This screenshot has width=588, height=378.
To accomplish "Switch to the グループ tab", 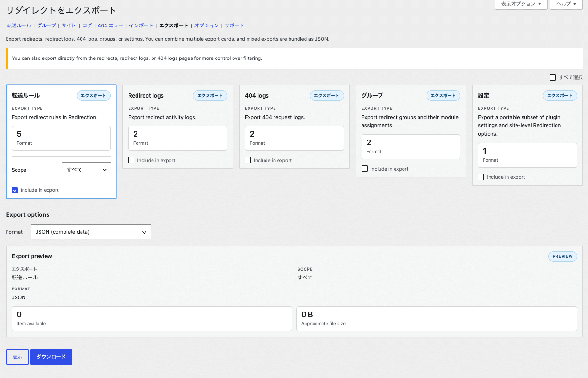I will pos(47,25).
